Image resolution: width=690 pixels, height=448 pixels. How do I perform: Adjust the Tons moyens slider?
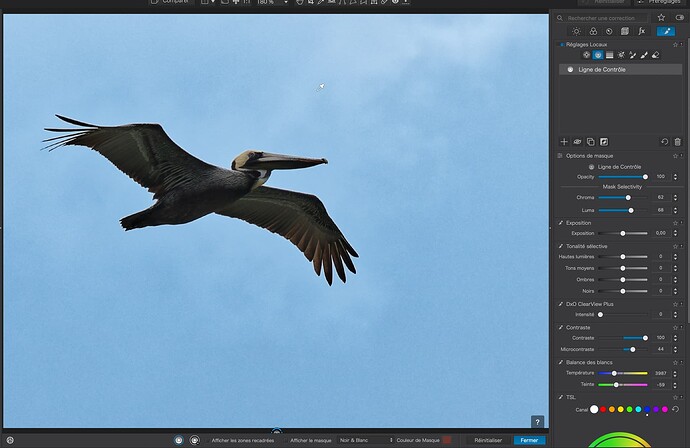tap(623, 268)
